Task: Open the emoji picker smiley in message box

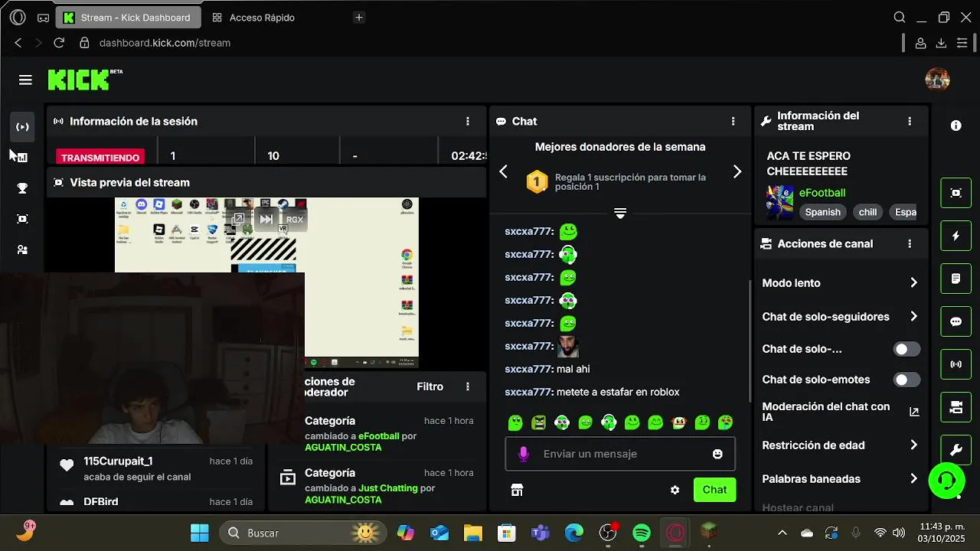Action: click(x=717, y=454)
